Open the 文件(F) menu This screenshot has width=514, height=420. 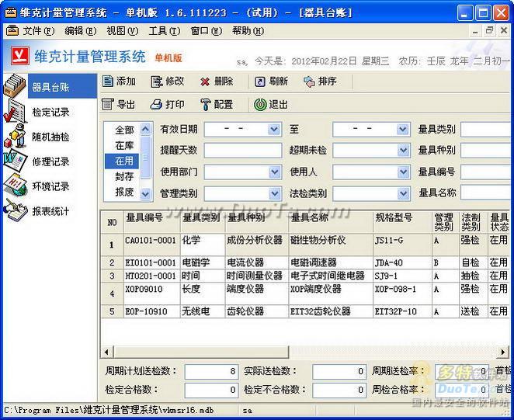click(x=39, y=31)
